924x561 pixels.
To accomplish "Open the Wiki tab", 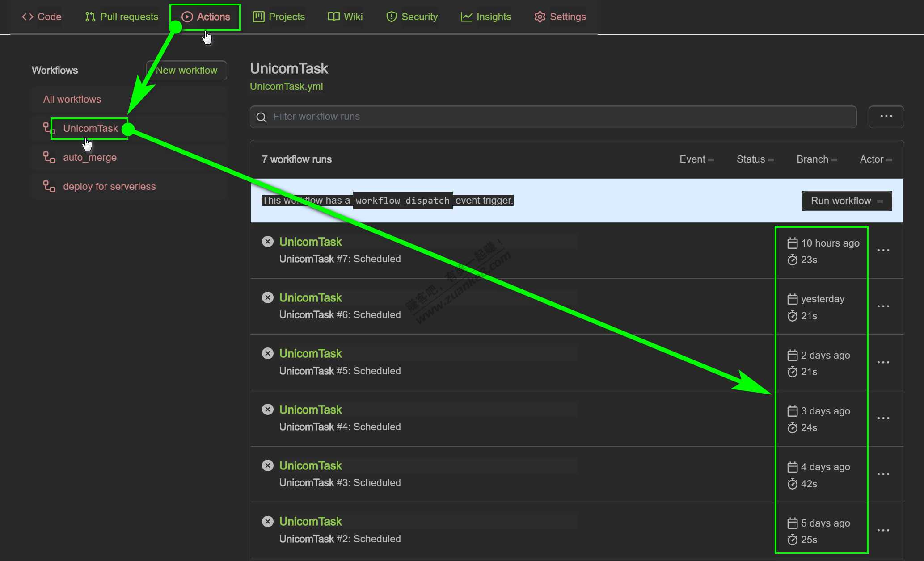I will 345,17.
